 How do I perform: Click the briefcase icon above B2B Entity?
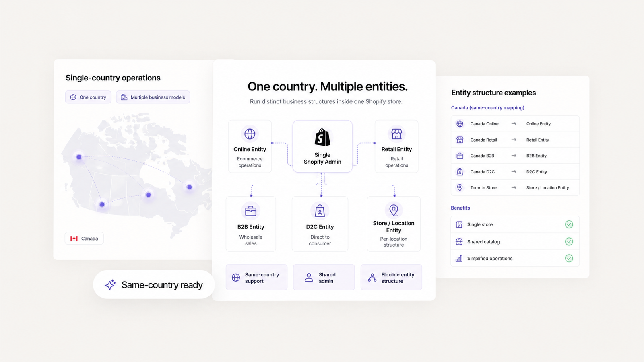(x=251, y=211)
